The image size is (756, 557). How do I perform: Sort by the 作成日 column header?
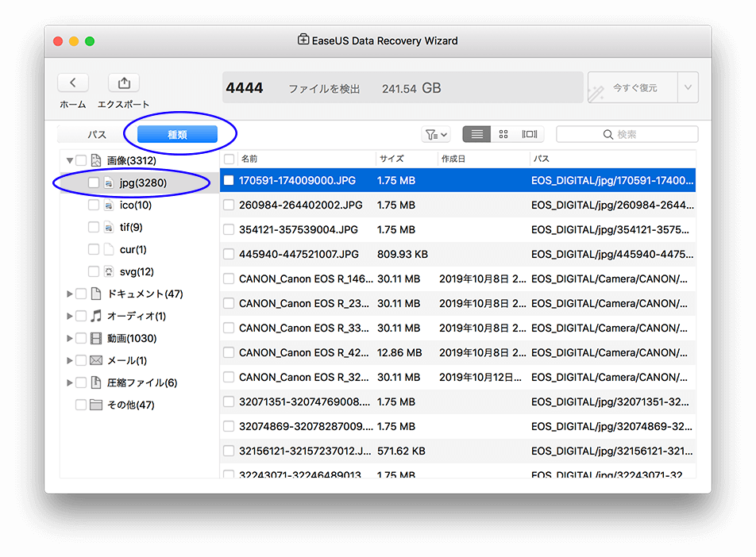coord(483,159)
